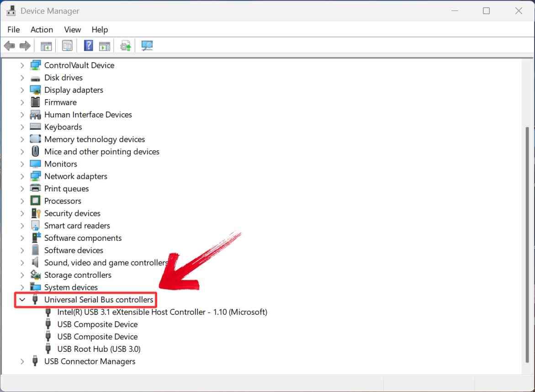This screenshot has height=392, width=535.
Task: Open the Action menu
Action: (42, 30)
